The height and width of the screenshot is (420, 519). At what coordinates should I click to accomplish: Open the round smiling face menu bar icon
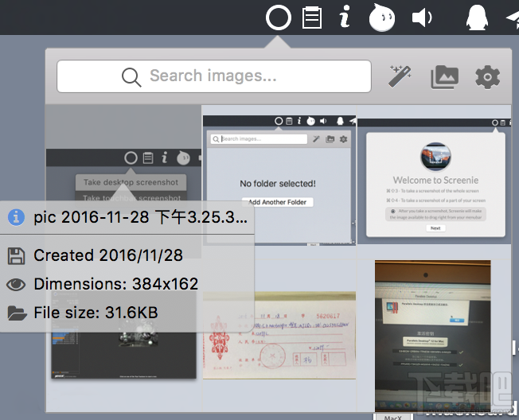pos(382,17)
